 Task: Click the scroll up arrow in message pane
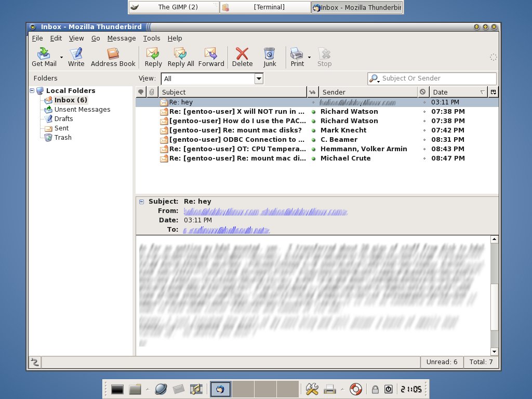coord(495,239)
